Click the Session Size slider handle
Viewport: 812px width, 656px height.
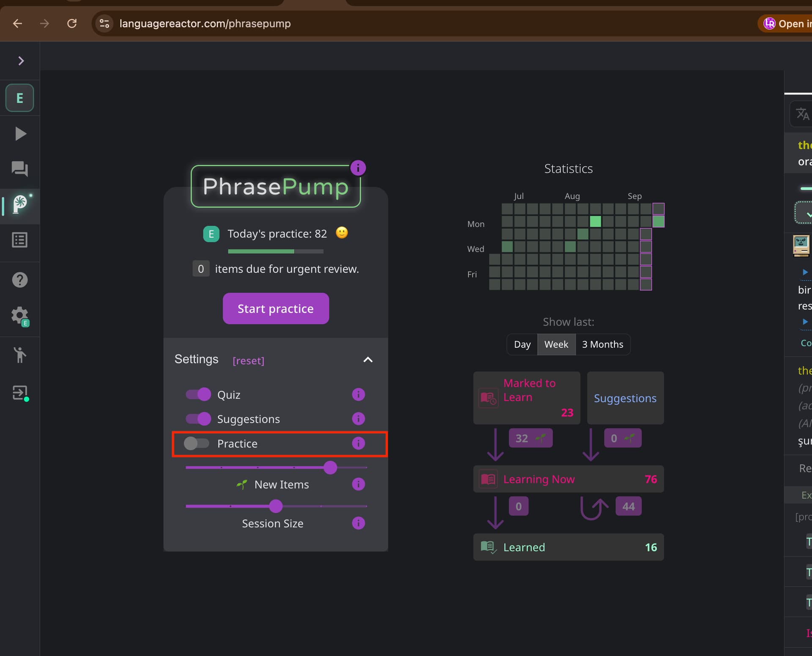coord(276,506)
